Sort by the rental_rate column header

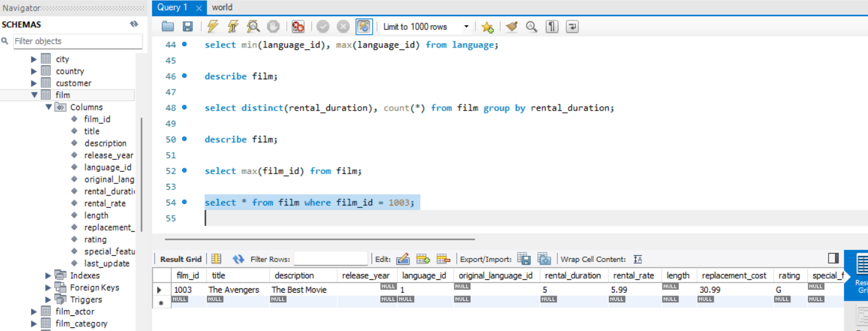pos(632,275)
